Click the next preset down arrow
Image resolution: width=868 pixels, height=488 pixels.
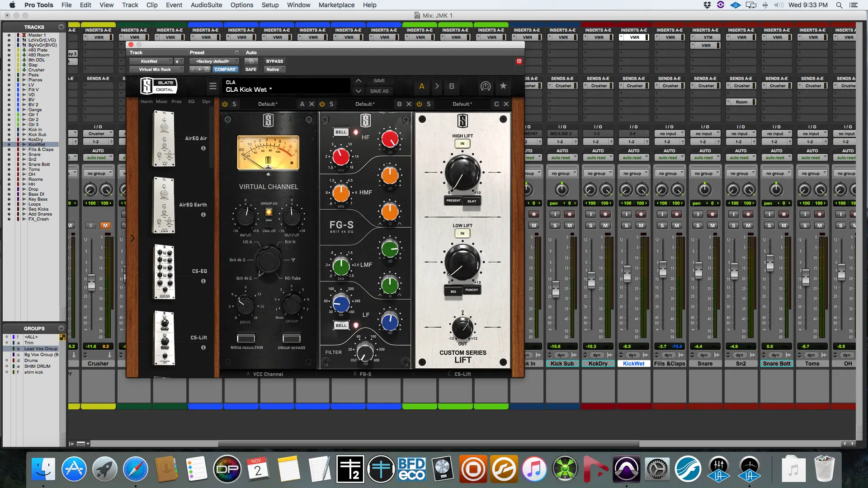click(358, 91)
